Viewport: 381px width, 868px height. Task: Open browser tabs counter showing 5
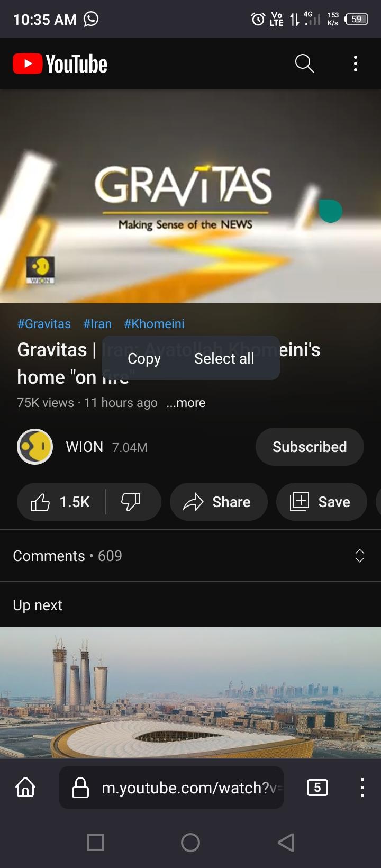[x=317, y=788]
